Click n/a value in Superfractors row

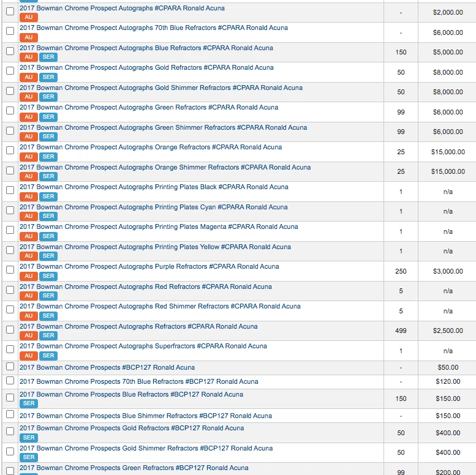[x=448, y=351]
